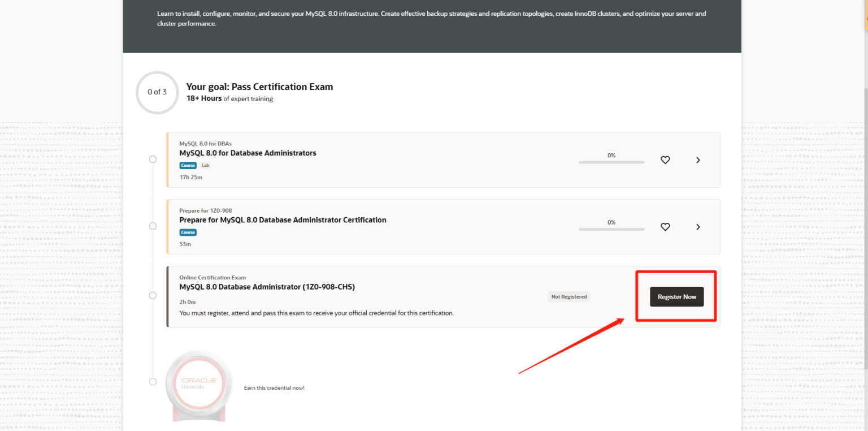Viewport: 868px width, 431px height.
Task: Favorite the Prepare for 1Z0-908 course
Action: [x=665, y=227]
